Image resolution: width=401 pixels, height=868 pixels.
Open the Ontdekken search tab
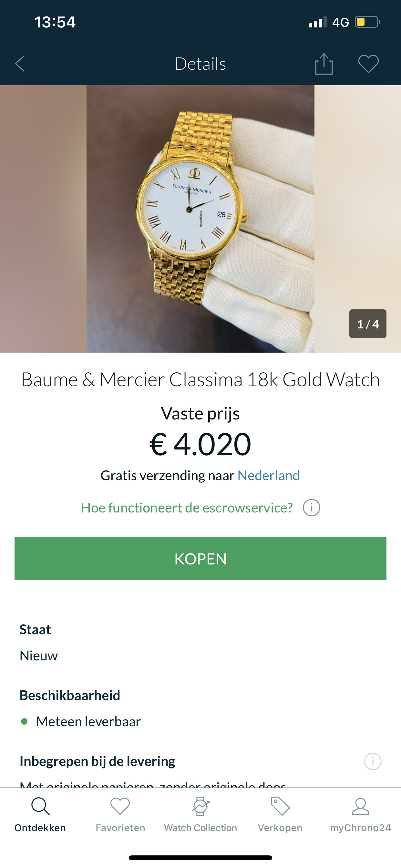[x=40, y=814]
